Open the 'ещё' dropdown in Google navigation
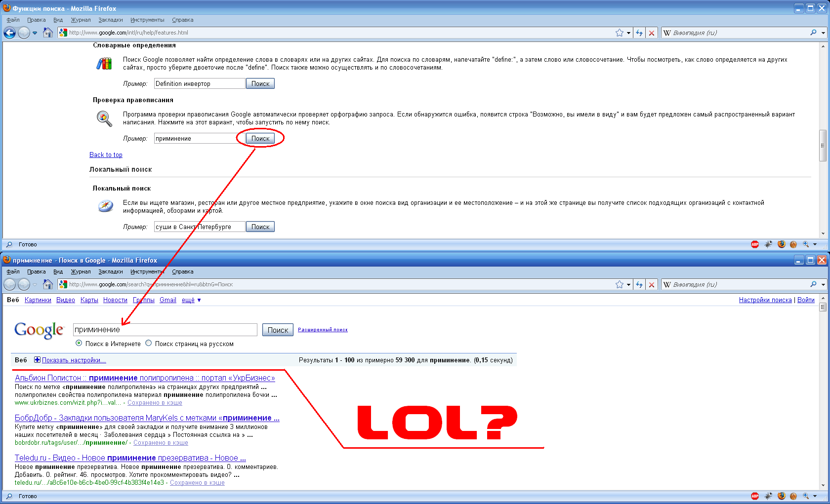 (191, 300)
